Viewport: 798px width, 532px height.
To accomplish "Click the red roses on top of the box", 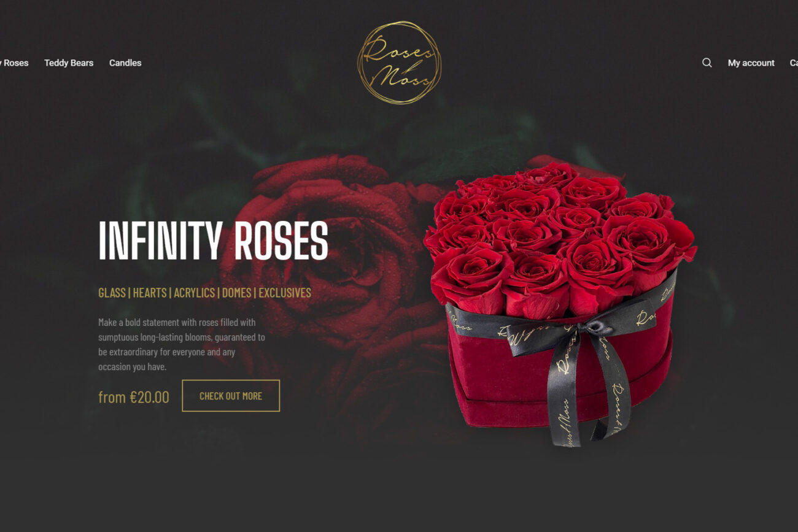I will [x=560, y=236].
